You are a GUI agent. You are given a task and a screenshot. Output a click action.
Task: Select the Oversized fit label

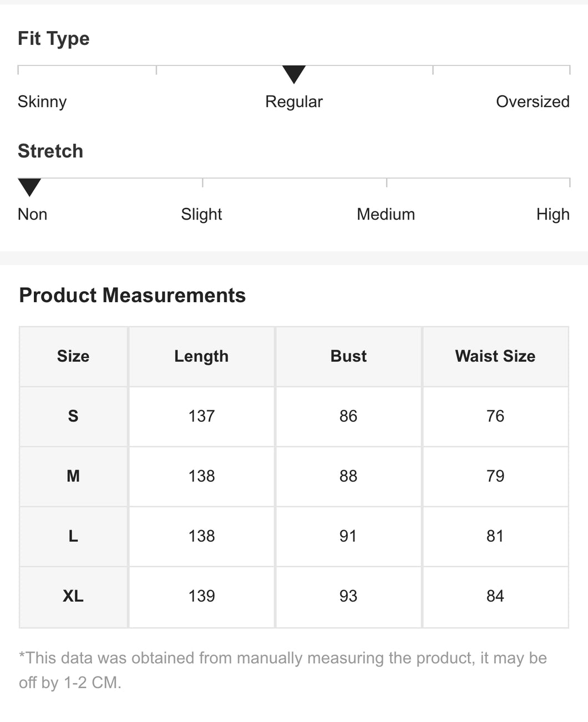tap(533, 101)
